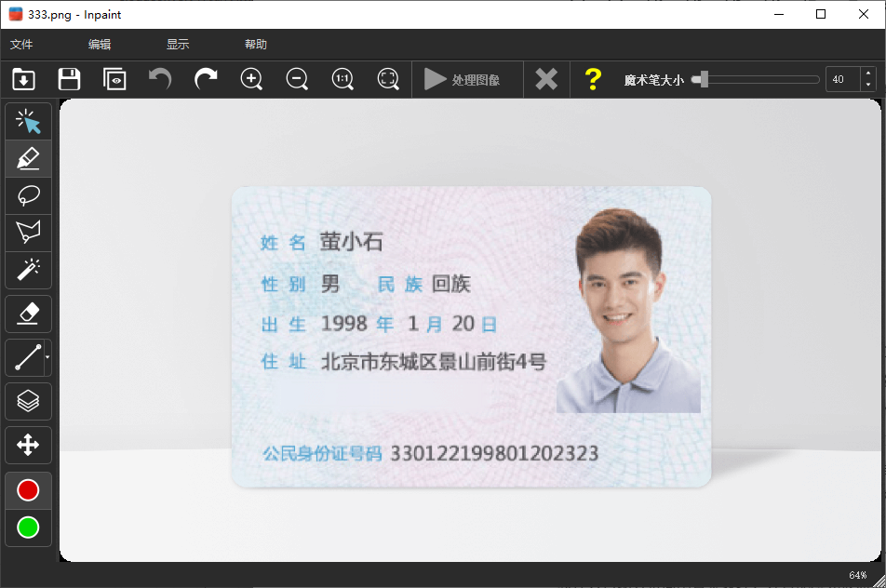Click the Save floppy disk icon

coord(69,80)
